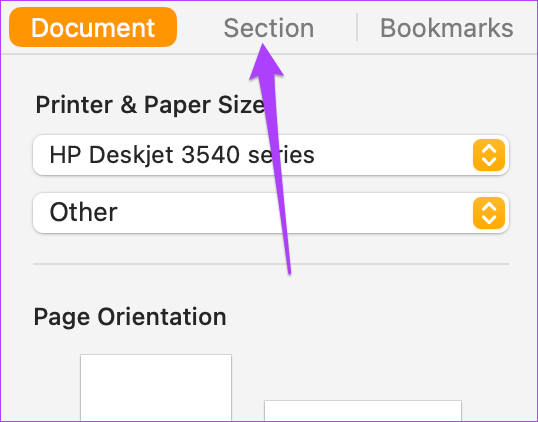Switch to the Section tab
The image size is (538, 422).
(268, 28)
